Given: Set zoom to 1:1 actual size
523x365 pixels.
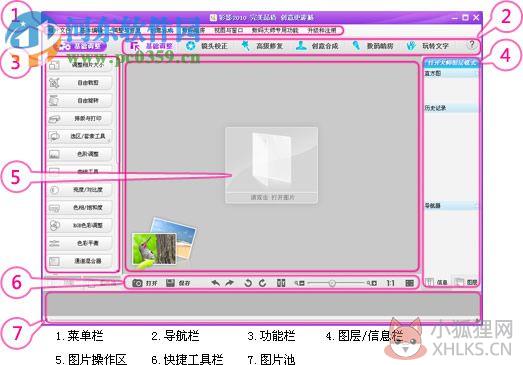Looking at the screenshot, I should pyautogui.click(x=391, y=283).
